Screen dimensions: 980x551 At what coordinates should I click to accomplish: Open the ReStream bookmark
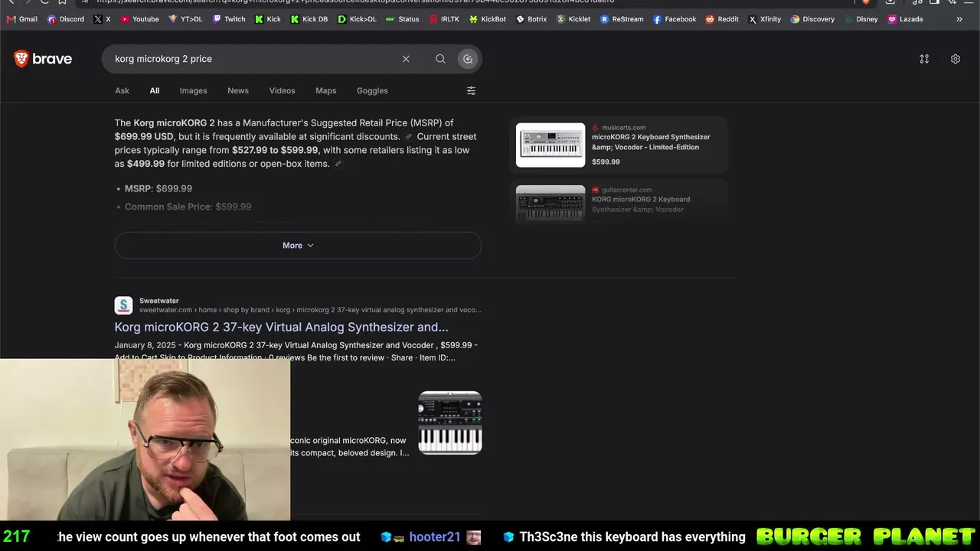click(x=622, y=19)
